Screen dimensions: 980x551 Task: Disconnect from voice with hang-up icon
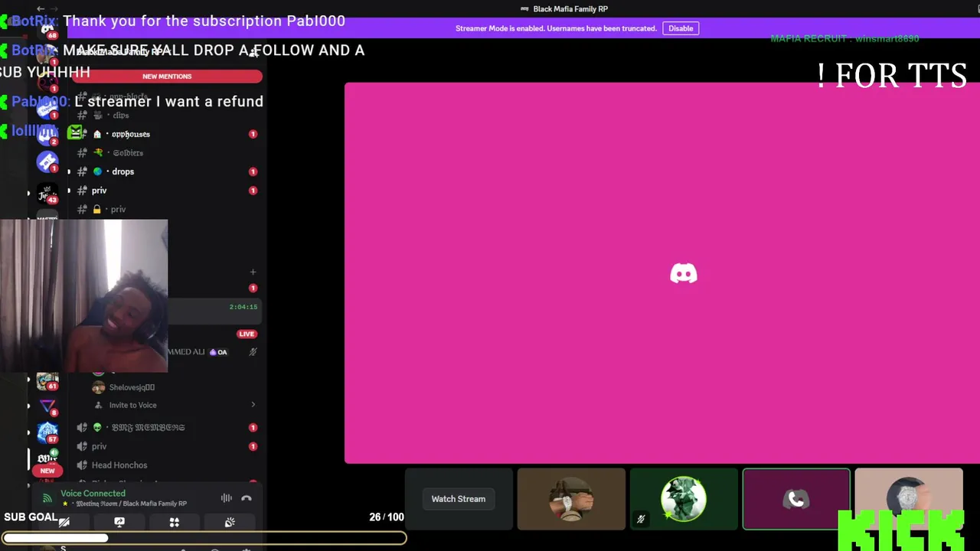pos(247,498)
